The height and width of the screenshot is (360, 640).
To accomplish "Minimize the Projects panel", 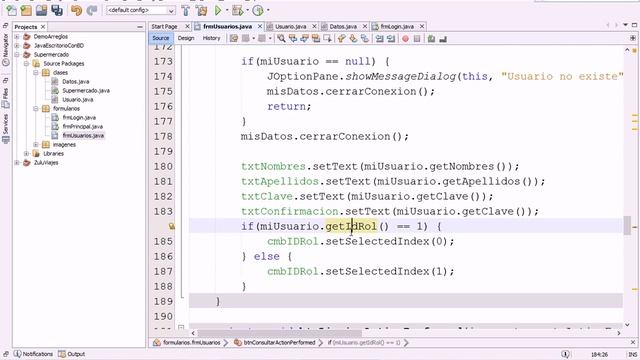I will [140, 27].
